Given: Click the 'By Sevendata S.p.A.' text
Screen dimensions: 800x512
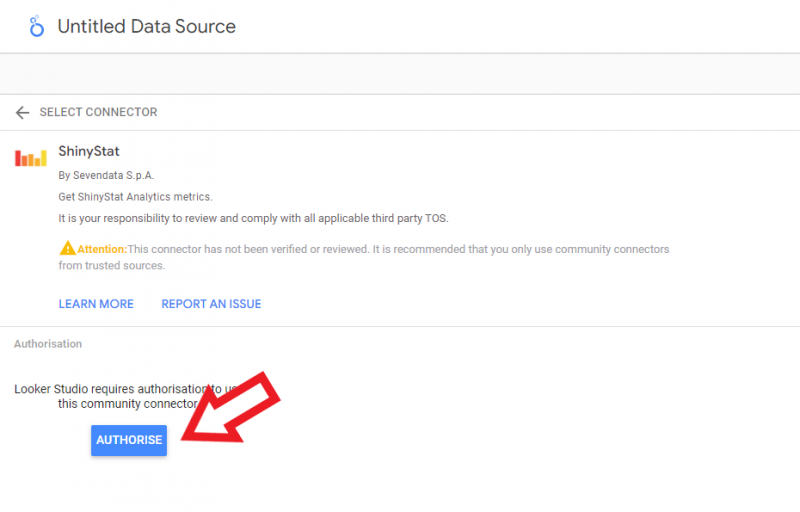Looking at the screenshot, I should click(106, 175).
